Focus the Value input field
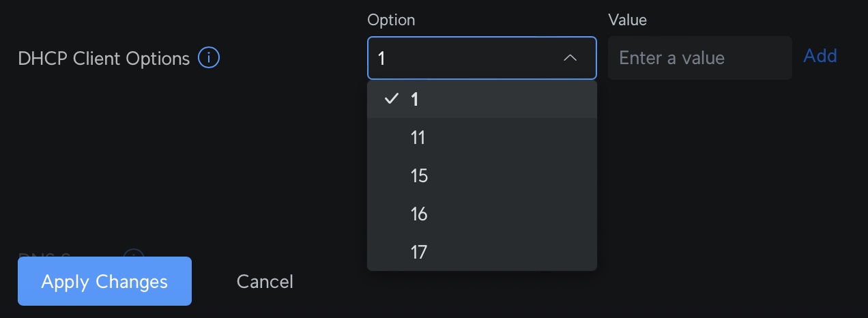Screen dimensions: 868x318 coord(699,58)
